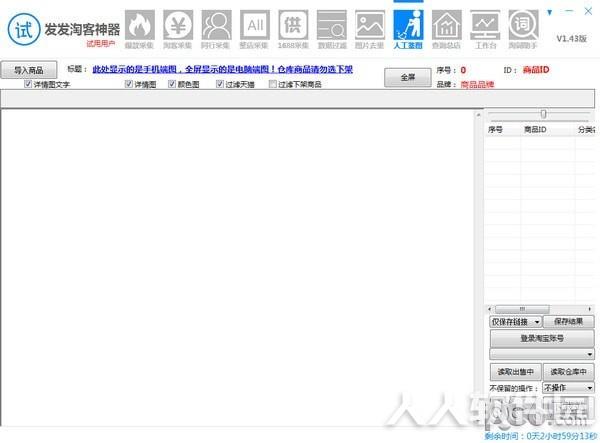Click the 序号 column header
The width and height of the screenshot is (600, 443).
coord(496,130)
